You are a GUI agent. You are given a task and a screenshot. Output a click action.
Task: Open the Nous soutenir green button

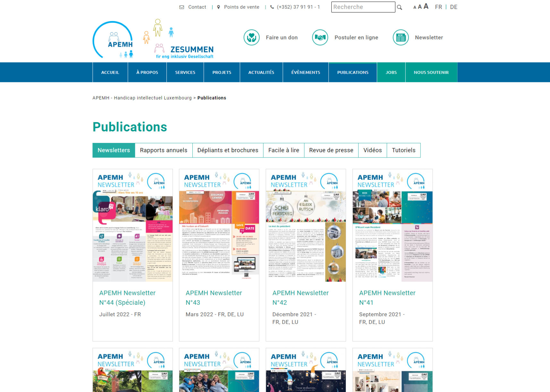tap(431, 72)
